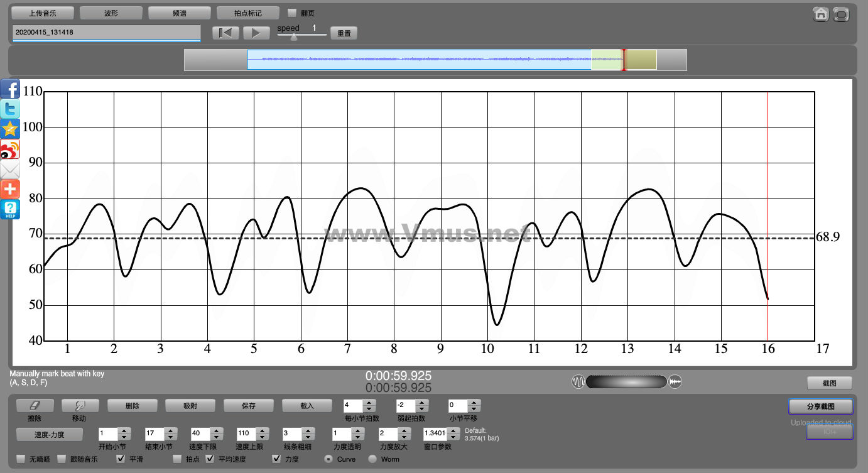Share to Facebook from the sidebar
Image resolution: width=868 pixels, height=473 pixels.
pos(10,89)
